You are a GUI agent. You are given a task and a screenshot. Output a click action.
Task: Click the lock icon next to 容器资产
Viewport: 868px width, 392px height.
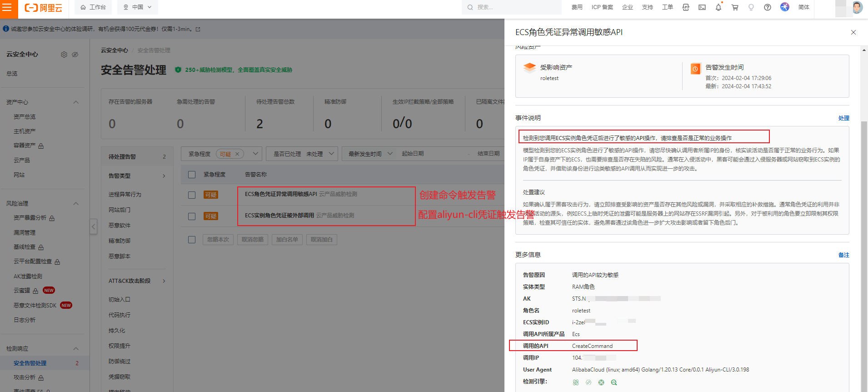(x=41, y=146)
